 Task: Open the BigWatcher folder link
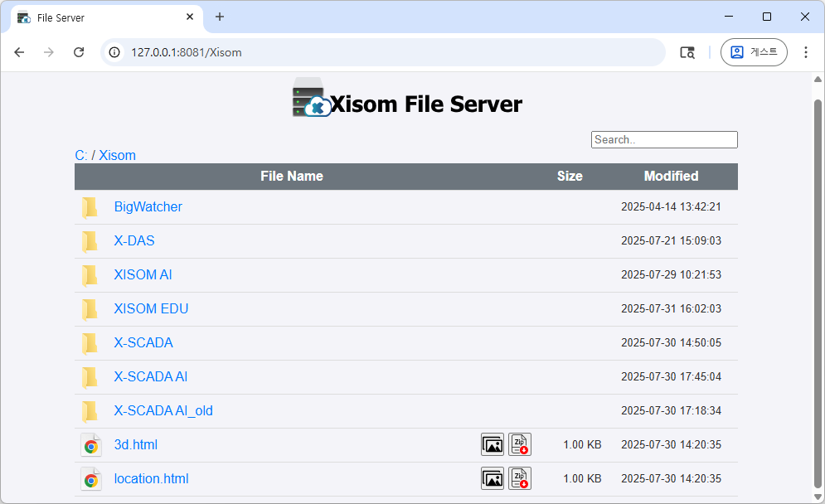(x=148, y=206)
